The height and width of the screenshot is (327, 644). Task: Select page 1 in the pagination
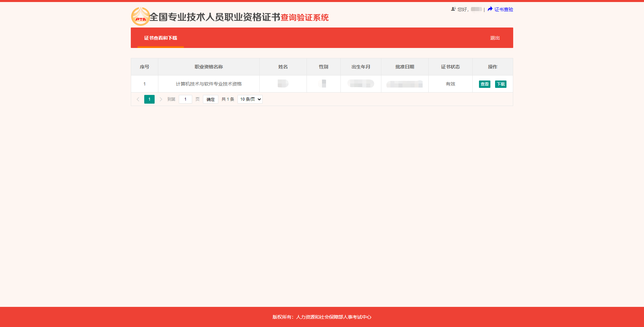click(x=149, y=99)
